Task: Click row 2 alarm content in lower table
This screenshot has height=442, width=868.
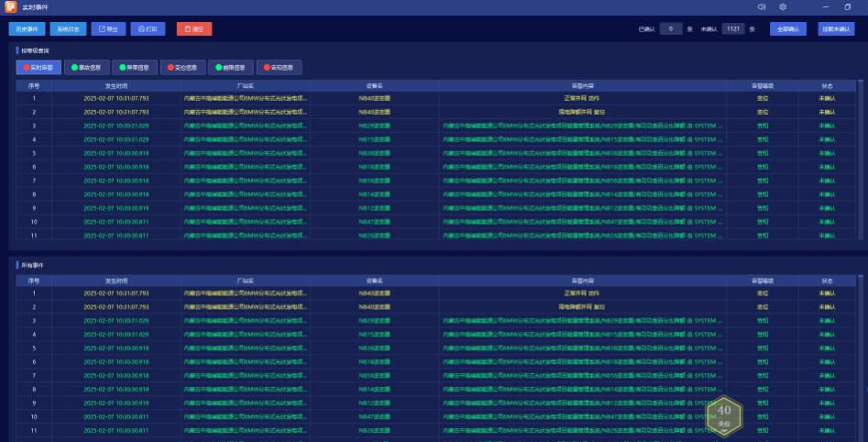Action: click(x=582, y=307)
